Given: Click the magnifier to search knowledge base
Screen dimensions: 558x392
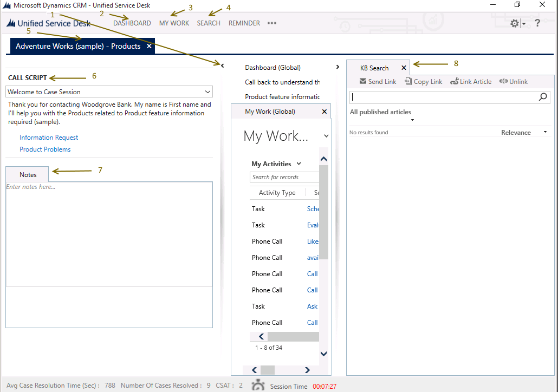Looking at the screenshot, I should (x=543, y=97).
